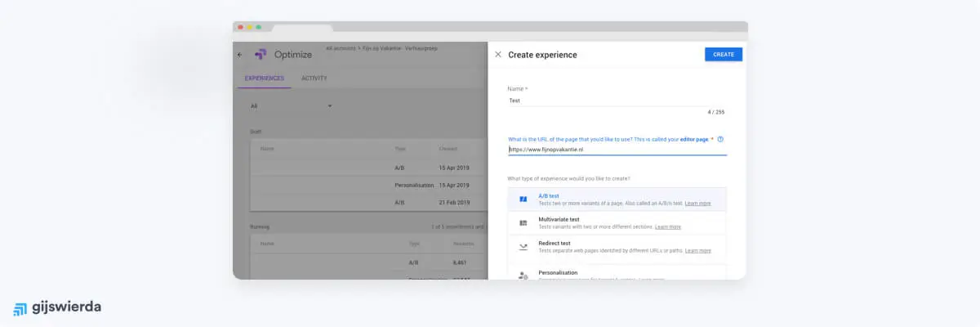Viewport: 980px width, 327px height.
Task: Click the Name header in Running table
Action: point(267,243)
